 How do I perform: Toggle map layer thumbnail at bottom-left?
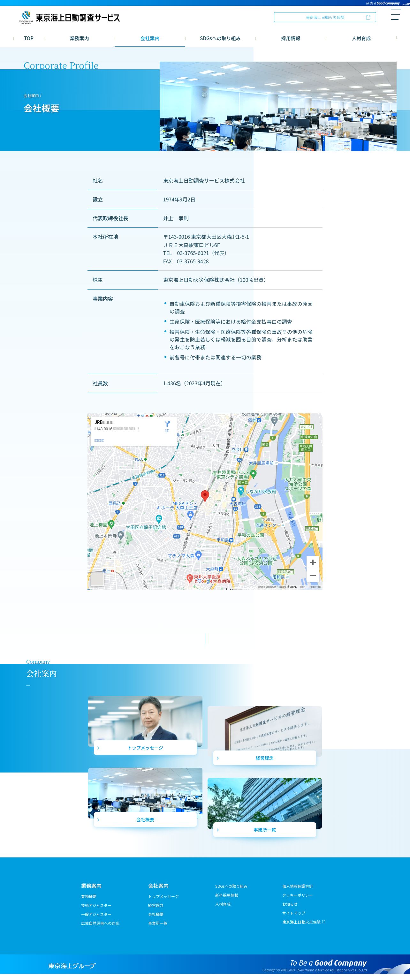[x=97, y=579]
